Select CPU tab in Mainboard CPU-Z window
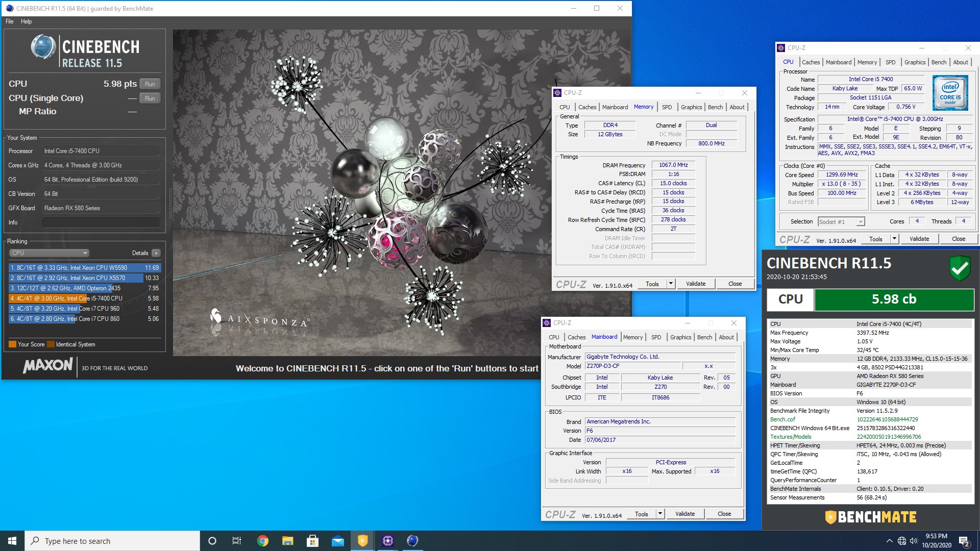Image resolution: width=980 pixels, height=551 pixels. (554, 337)
